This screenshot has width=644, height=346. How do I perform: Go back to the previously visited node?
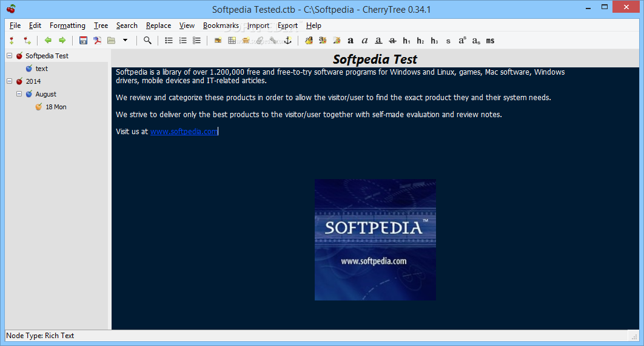point(48,40)
